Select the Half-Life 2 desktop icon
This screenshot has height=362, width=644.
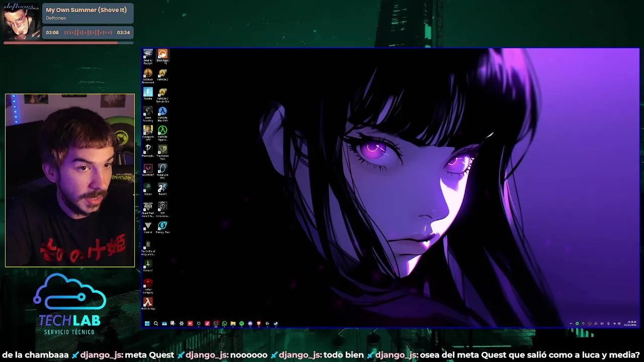163,75
